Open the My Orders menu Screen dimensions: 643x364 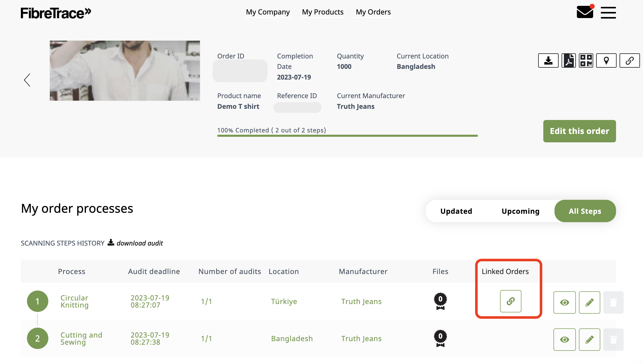click(x=373, y=12)
